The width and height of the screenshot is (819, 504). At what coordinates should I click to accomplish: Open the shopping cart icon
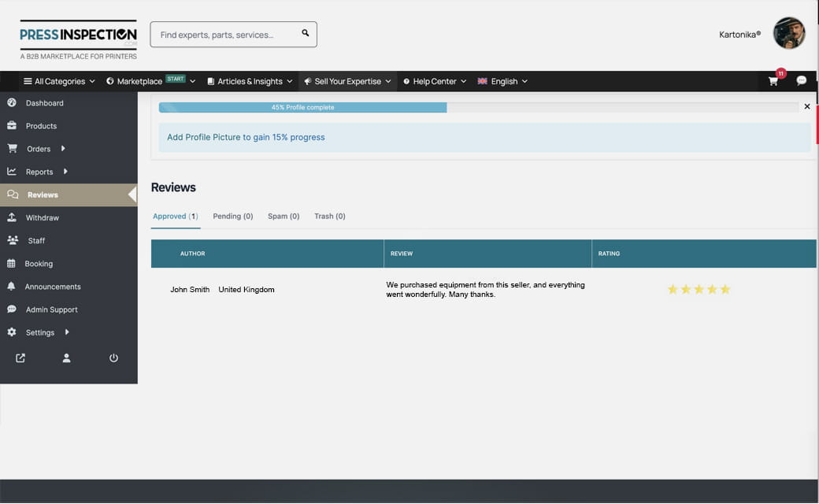[773, 81]
